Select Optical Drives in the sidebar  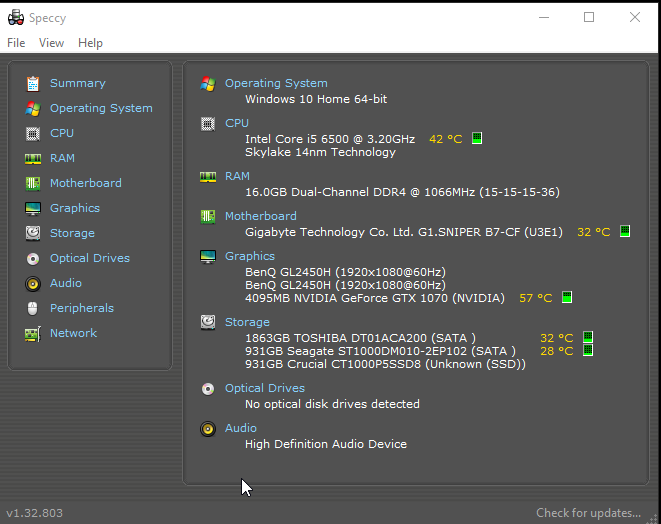pyautogui.click(x=90, y=258)
